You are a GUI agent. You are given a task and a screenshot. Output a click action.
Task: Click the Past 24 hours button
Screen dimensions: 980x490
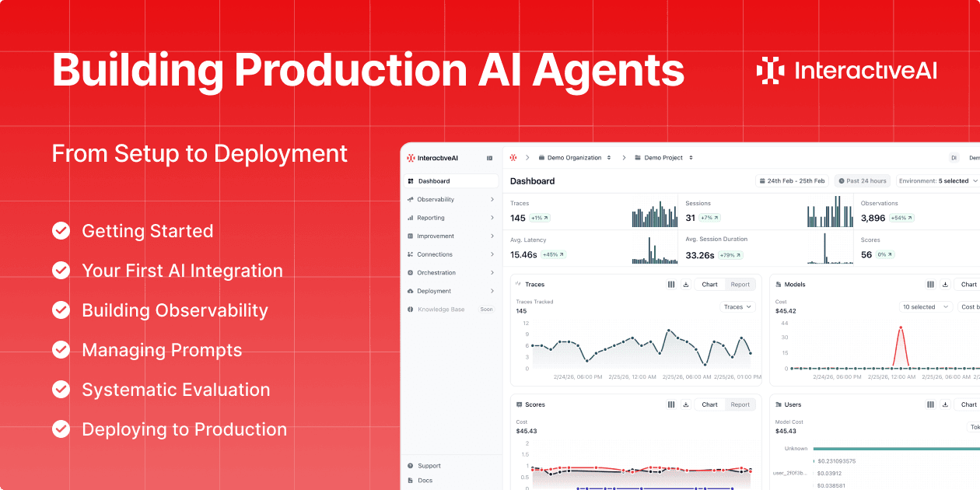(862, 180)
